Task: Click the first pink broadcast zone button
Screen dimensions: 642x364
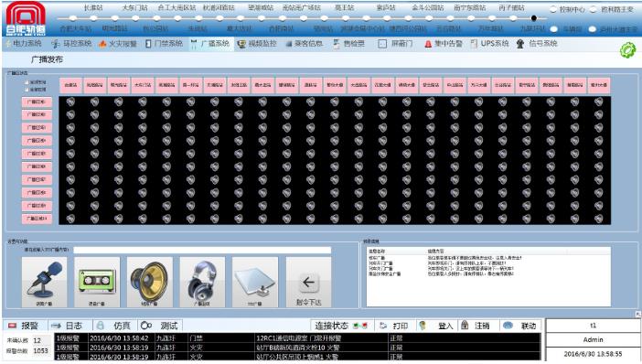Action: (x=37, y=102)
